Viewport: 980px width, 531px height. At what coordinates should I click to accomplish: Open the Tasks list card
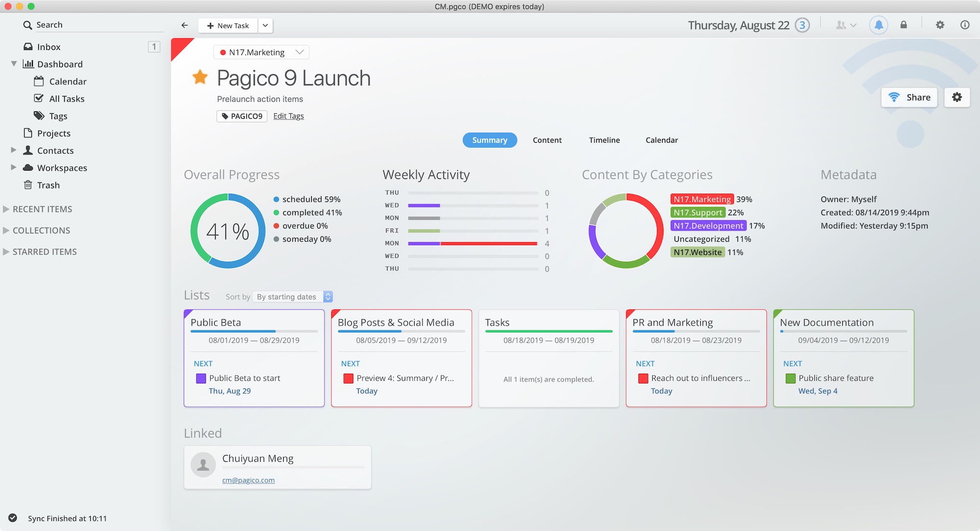pos(549,358)
